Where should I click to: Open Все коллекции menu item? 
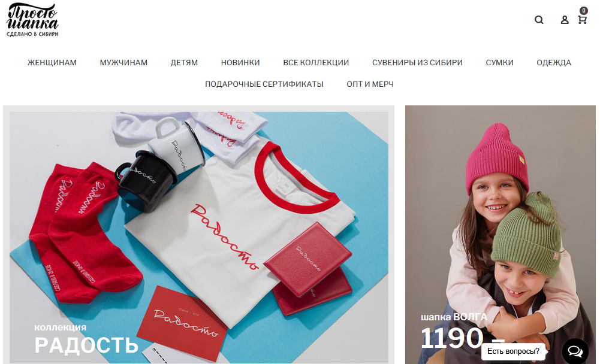(x=316, y=63)
